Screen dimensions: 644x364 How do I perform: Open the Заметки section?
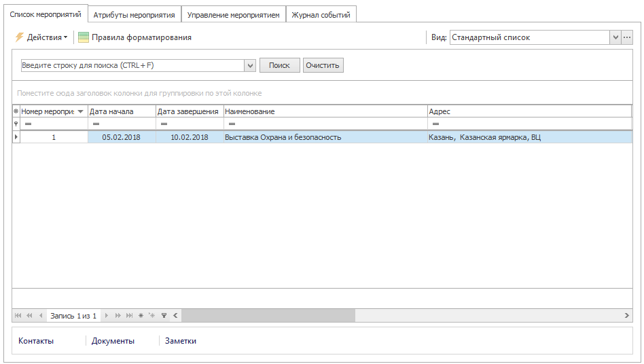point(181,341)
